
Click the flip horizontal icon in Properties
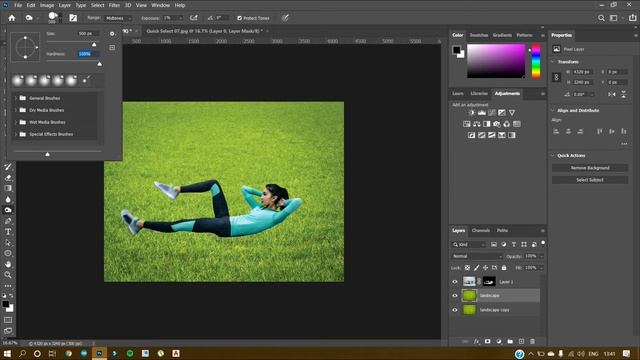tap(611, 94)
